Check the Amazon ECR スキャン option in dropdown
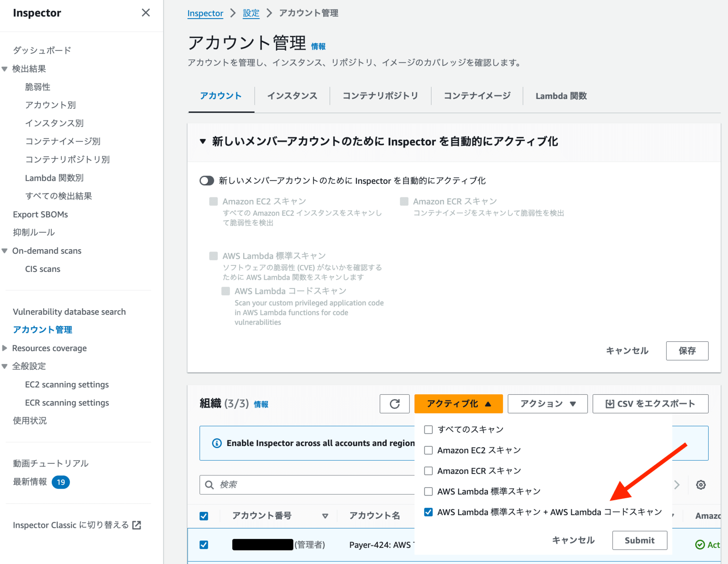 [x=428, y=471]
